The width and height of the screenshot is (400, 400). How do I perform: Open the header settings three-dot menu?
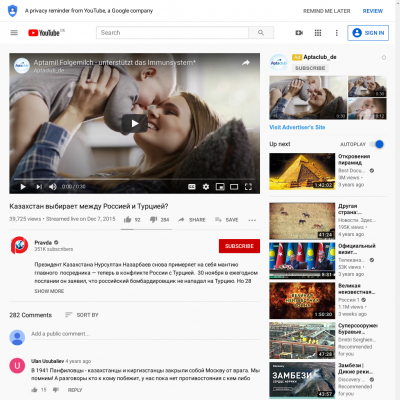[x=336, y=33]
